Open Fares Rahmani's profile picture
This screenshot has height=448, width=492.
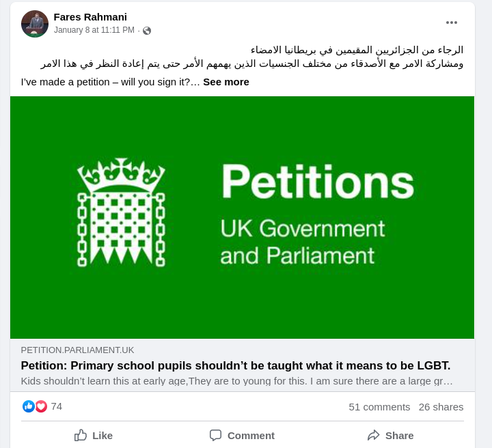click(35, 24)
